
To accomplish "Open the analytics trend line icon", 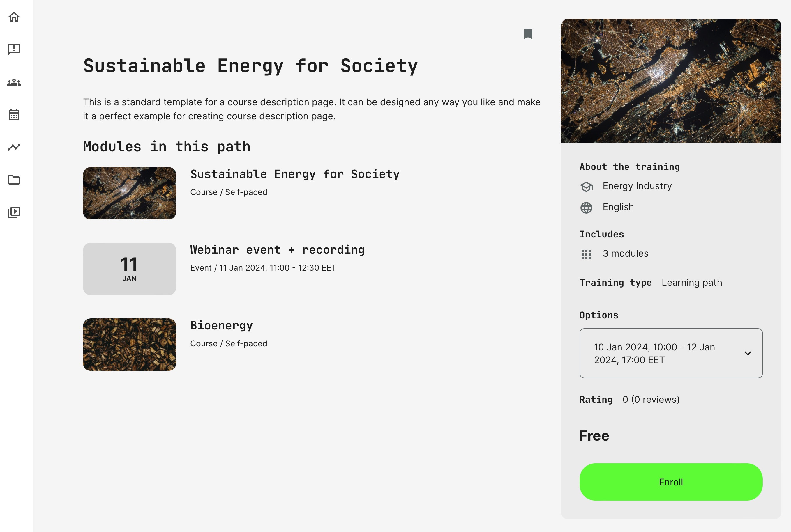I will (x=14, y=147).
